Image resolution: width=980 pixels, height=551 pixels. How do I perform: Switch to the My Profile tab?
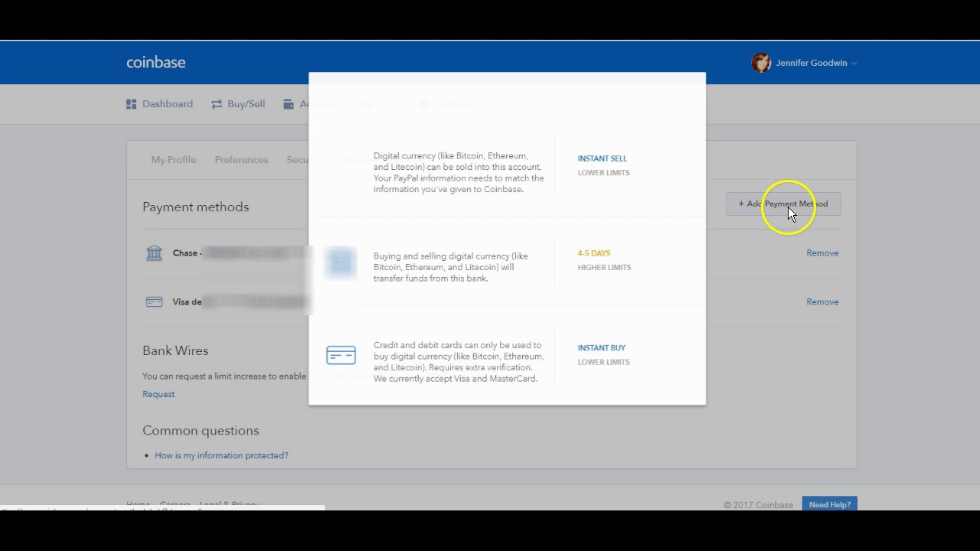[174, 160]
